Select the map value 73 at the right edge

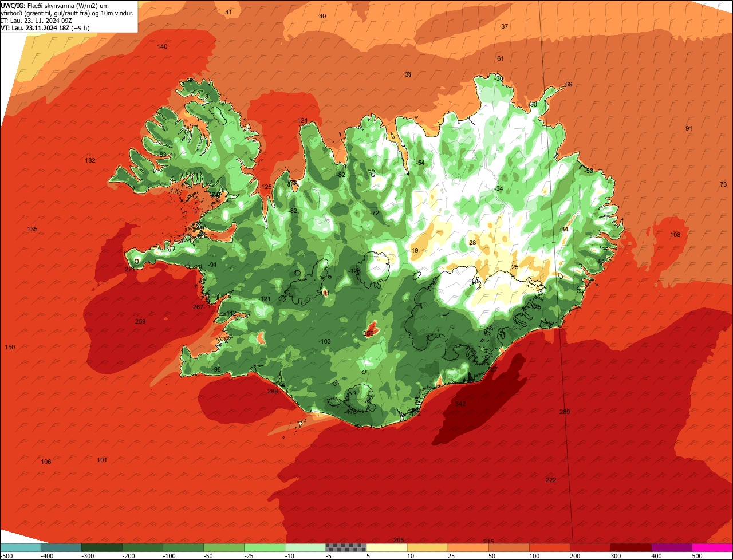click(x=723, y=184)
